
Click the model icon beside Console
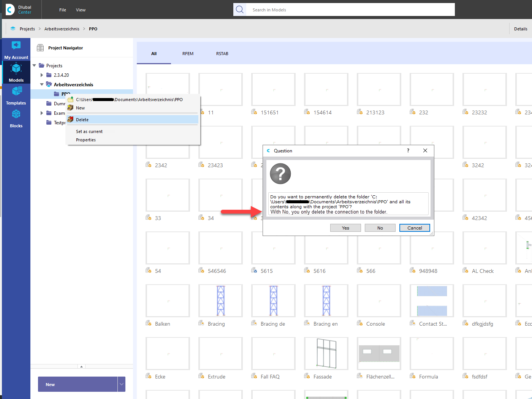pyautogui.click(x=360, y=323)
